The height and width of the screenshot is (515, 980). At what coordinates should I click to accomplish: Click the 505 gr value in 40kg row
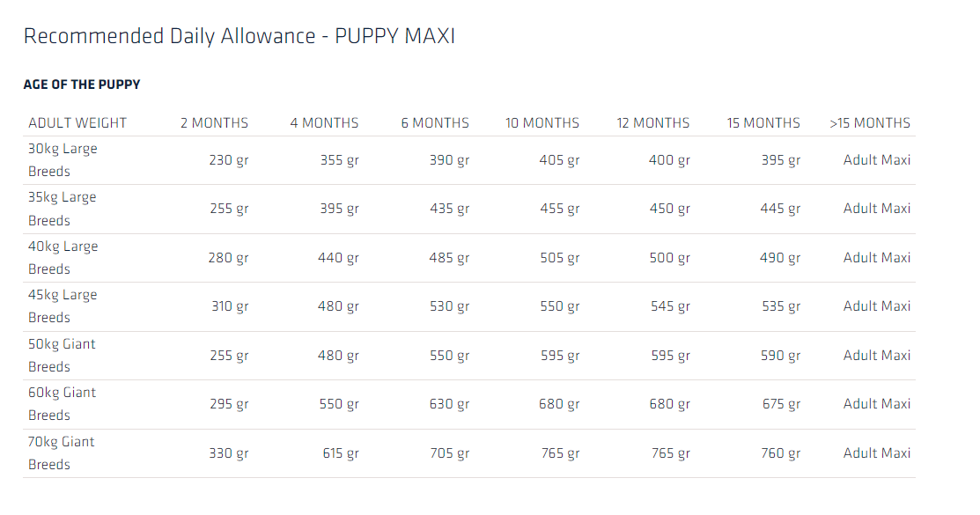pyautogui.click(x=560, y=258)
